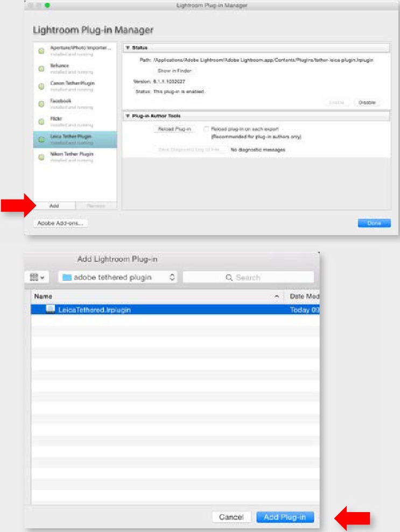
Task: Click the Leica Tether Plugin status icon
Action: point(41,139)
